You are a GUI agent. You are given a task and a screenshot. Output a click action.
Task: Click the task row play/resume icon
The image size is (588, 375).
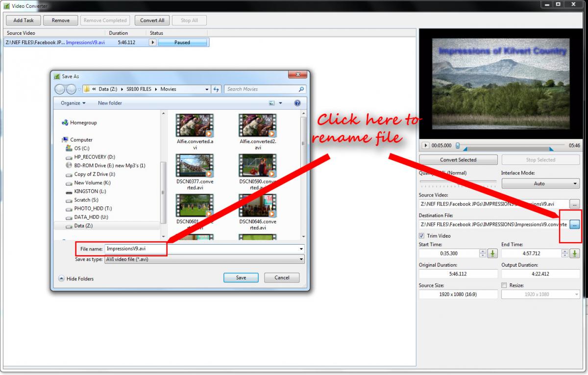point(152,43)
